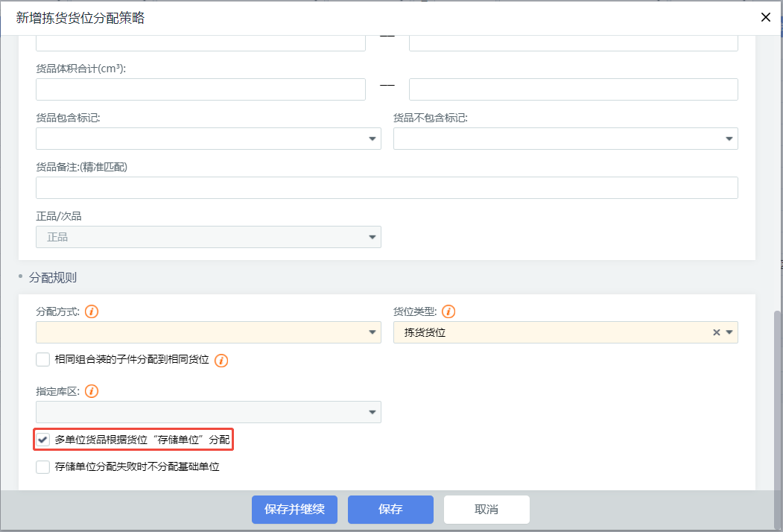Screen dimensions: 783x532
Task: Expand the 指定库区 dropdown list
Action: tap(209, 412)
